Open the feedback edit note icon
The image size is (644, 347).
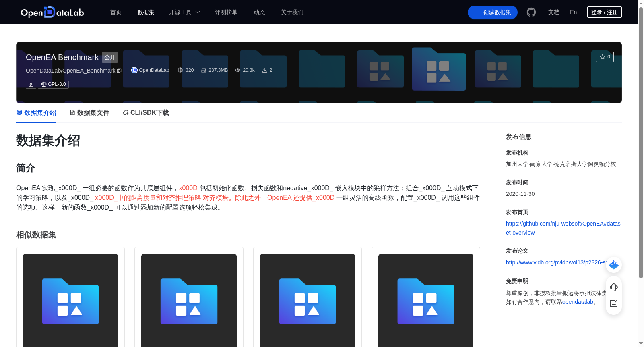[614, 303]
